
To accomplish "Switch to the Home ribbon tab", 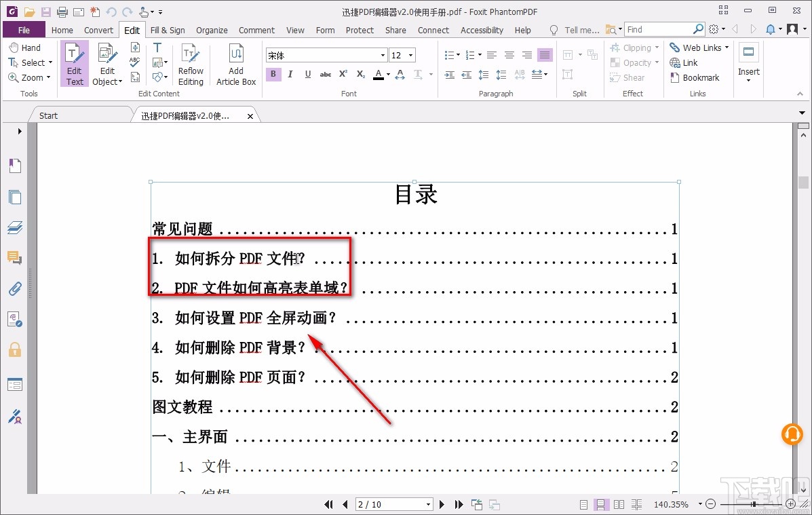I will pos(62,30).
